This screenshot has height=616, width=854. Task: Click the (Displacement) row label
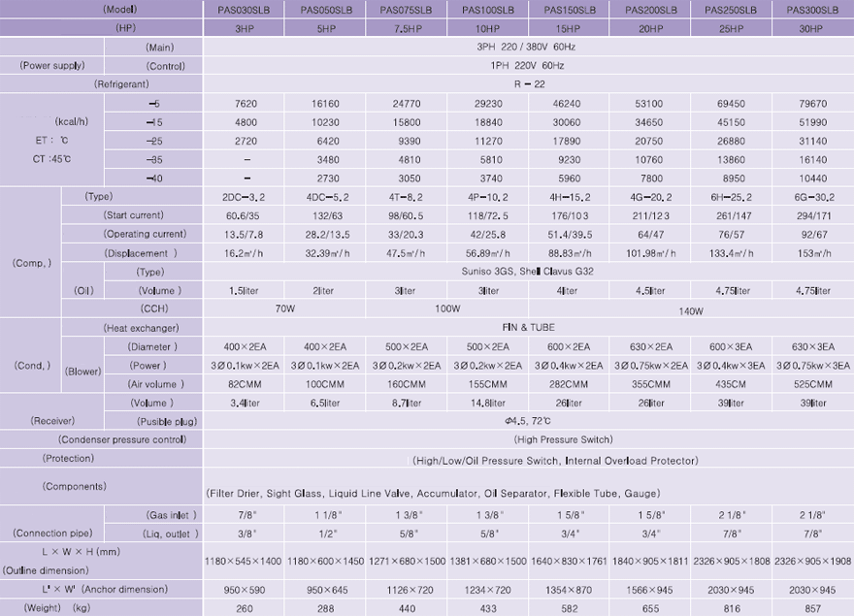pyautogui.click(x=141, y=253)
